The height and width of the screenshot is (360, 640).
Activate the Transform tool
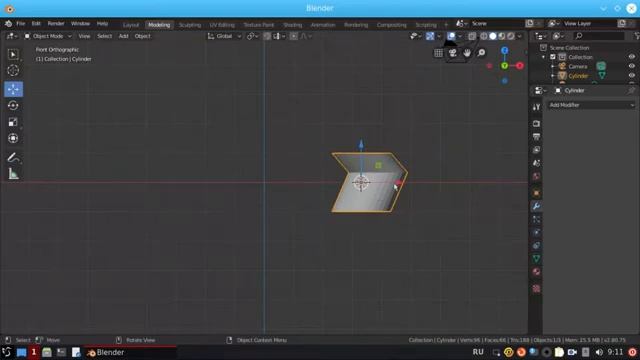[x=13, y=138]
